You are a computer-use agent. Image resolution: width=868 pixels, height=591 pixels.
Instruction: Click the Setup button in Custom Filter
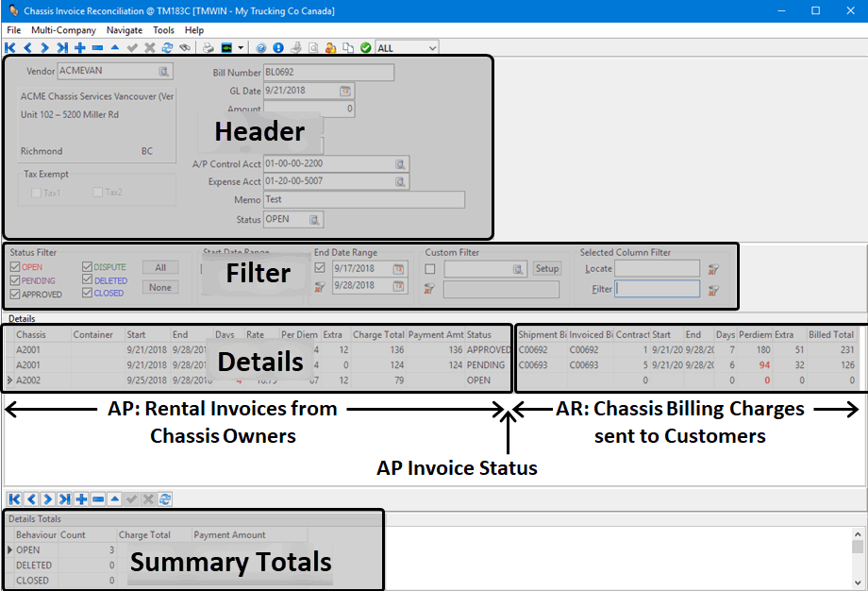547,268
